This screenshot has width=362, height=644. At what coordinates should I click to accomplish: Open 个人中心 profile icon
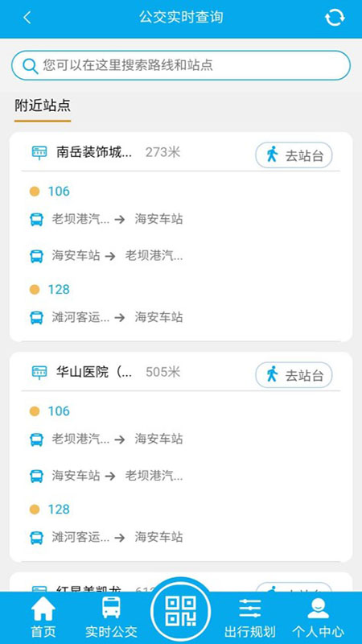[318, 609]
